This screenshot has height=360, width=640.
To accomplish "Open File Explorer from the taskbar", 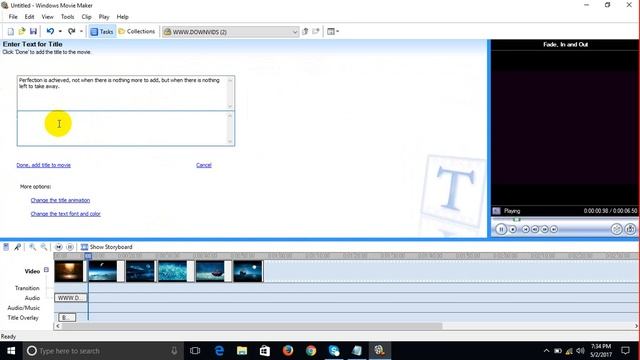I will pyautogui.click(x=242, y=351).
